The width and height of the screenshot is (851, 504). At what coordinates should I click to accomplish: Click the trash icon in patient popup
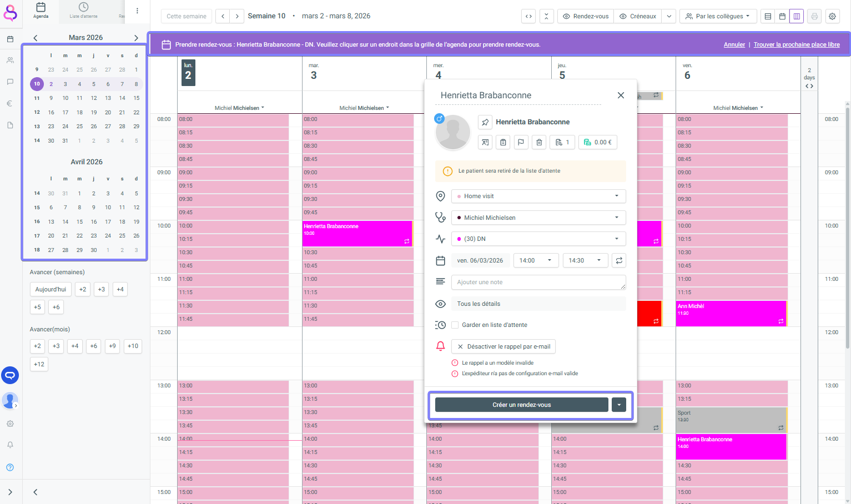[x=539, y=143]
